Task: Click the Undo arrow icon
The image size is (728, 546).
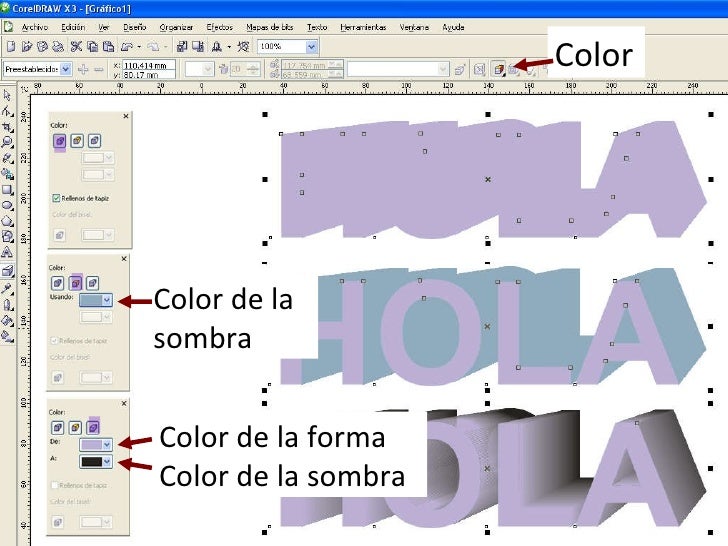Action: (x=127, y=46)
